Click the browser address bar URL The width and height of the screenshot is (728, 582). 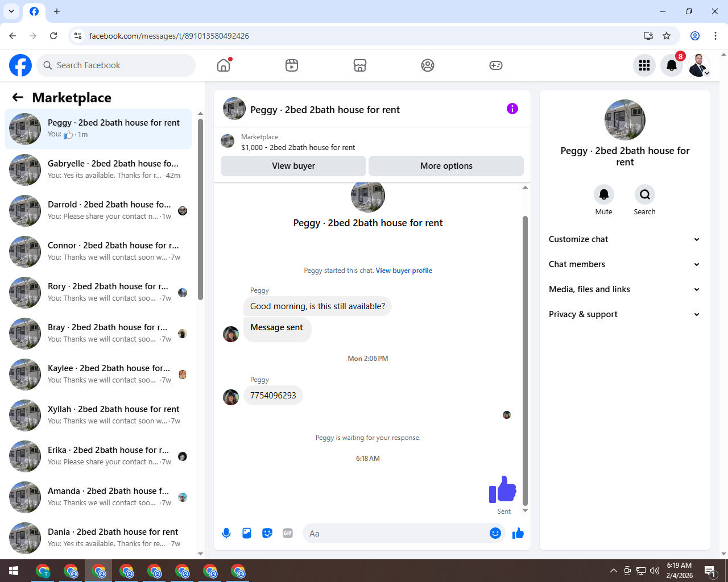[169, 36]
